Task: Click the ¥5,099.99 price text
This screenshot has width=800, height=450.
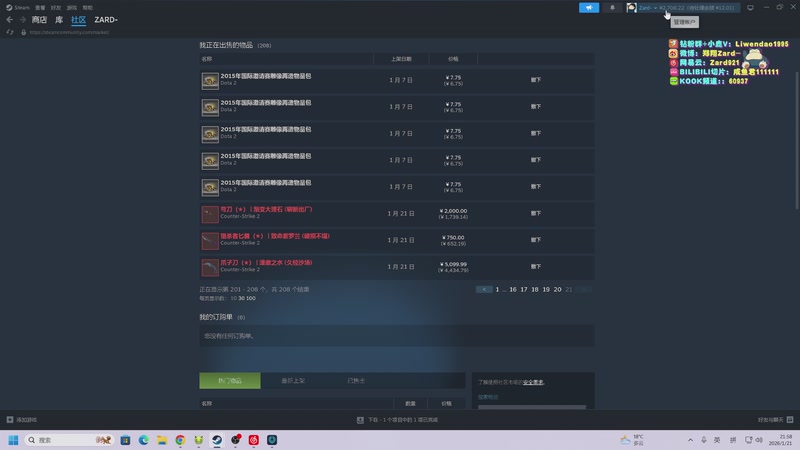Action: pyautogui.click(x=453, y=264)
